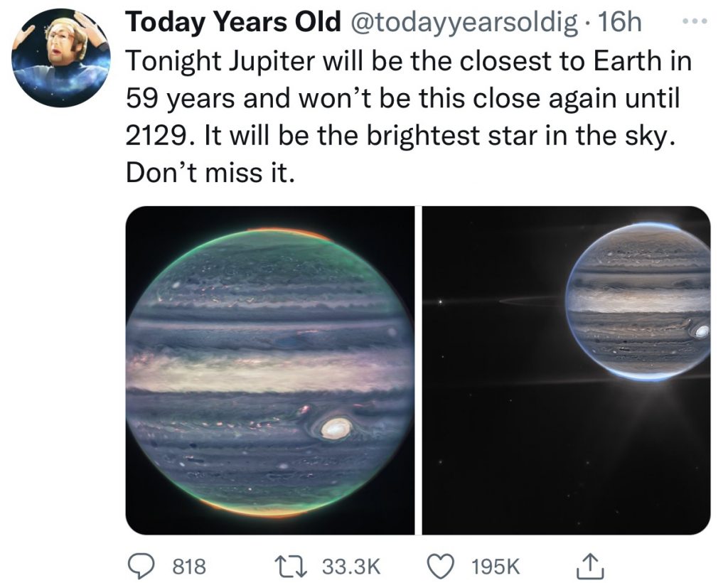Click the "Don't miss it." line
The height and width of the screenshot is (583, 728).
coord(209,173)
